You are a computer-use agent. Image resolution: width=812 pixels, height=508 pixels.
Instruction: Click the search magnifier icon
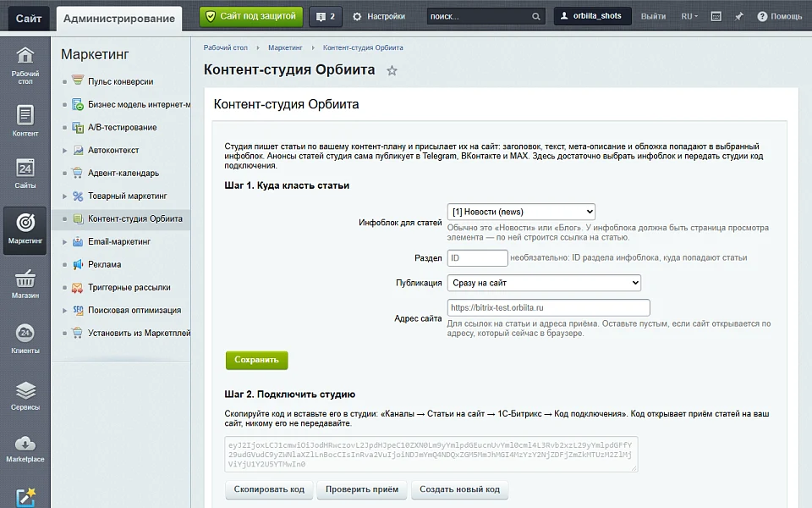pos(536,17)
